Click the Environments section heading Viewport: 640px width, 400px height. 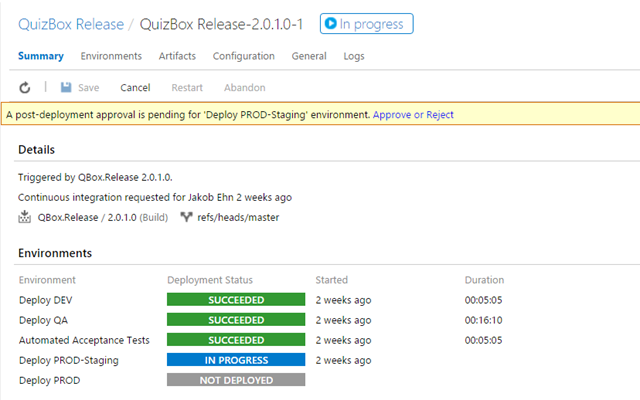coord(55,253)
